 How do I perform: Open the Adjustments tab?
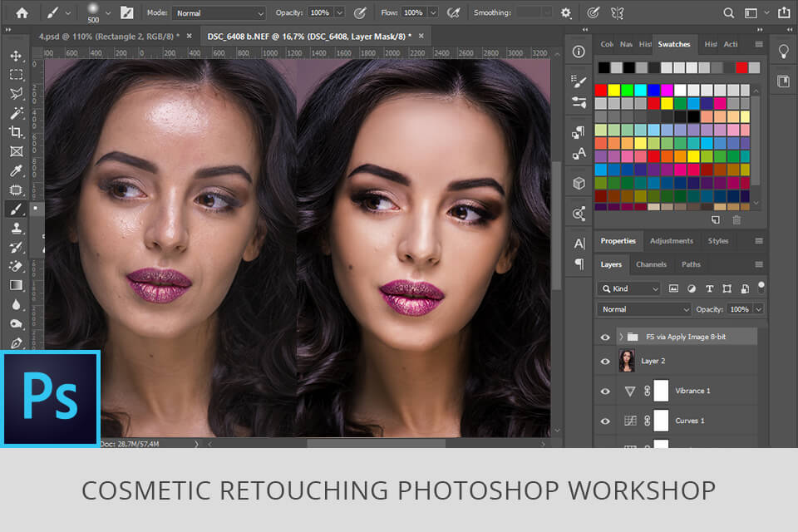672,241
